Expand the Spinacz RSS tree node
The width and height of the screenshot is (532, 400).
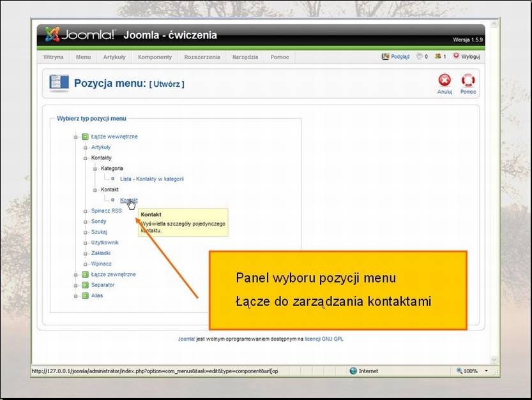pyautogui.click(x=86, y=211)
